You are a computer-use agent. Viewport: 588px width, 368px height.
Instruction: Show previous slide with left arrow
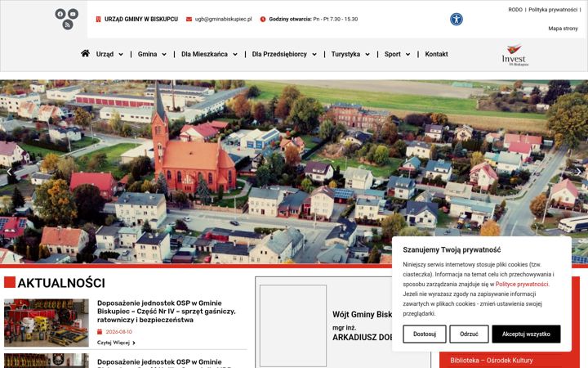click(x=9, y=172)
